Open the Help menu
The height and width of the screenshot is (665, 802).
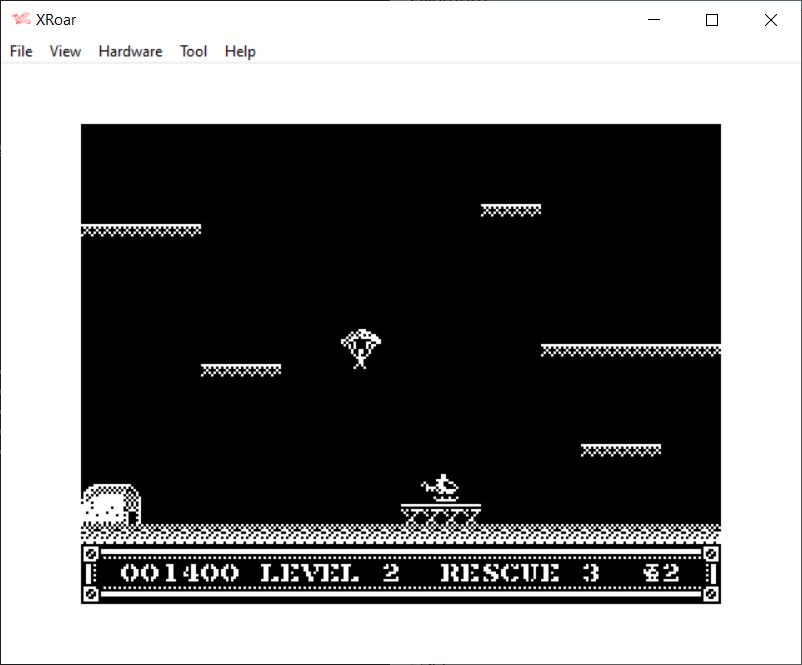240,51
